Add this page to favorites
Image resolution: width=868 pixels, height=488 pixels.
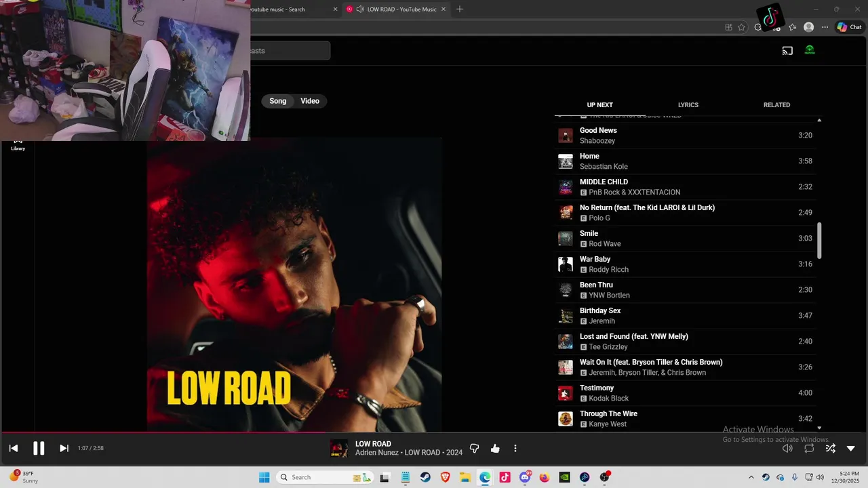click(741, 27)
